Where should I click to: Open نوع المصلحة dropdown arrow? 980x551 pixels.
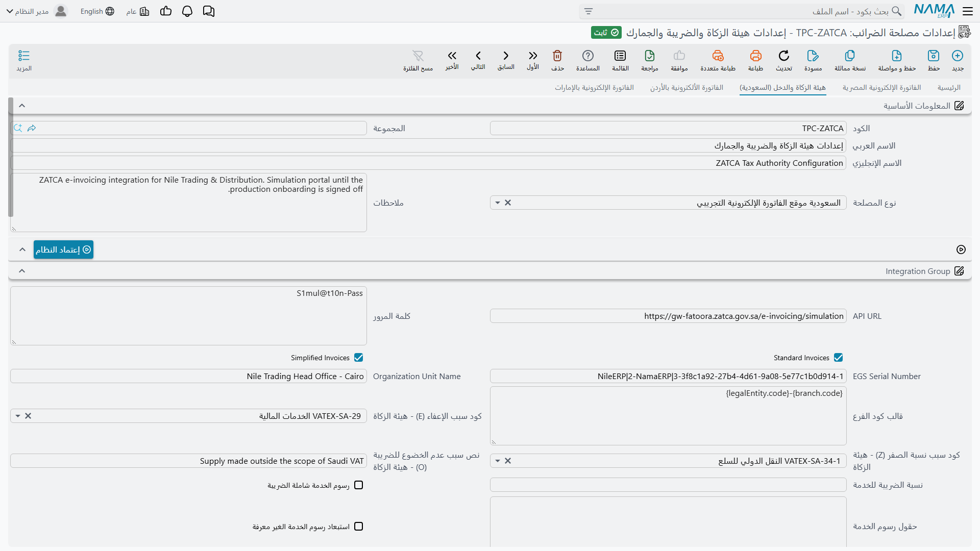(498, 203)
